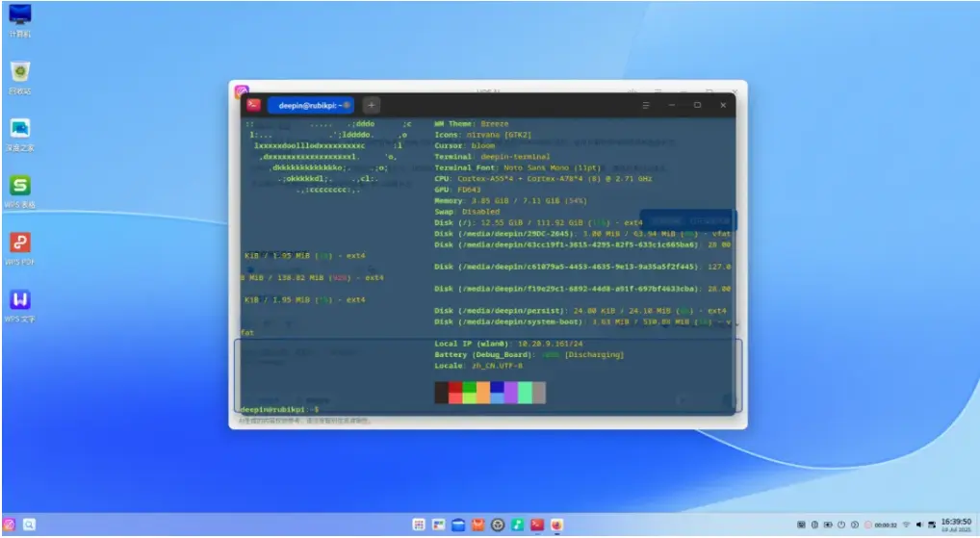Viewport: 980px width, 538px height.
Task: Launch WPS Writer from the desktop
Action: (x=20, y=305)
